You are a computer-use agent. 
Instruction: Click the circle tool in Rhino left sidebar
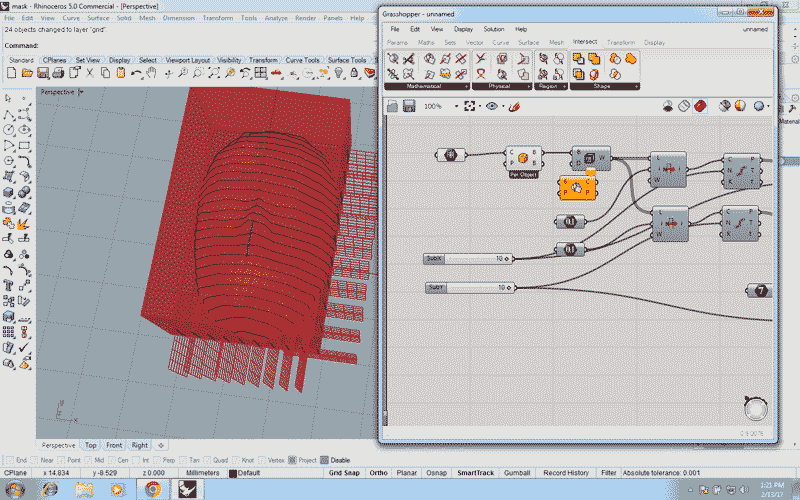[x=8, y=130]
